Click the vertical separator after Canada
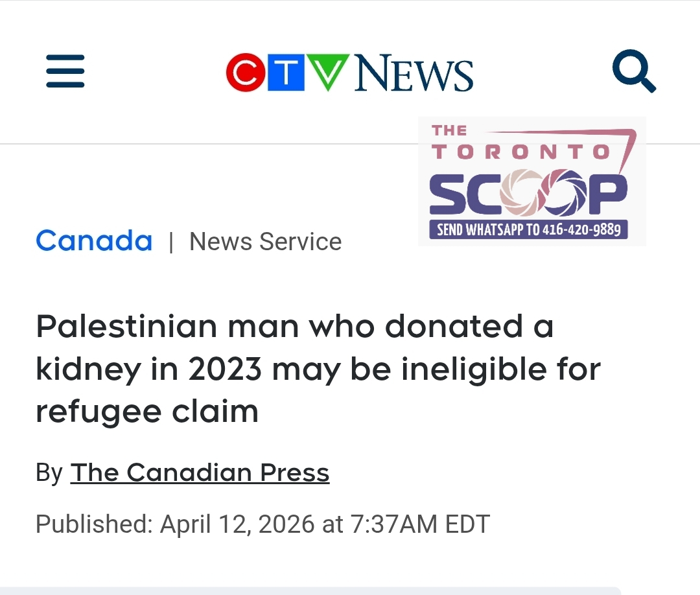The height and width of the screenshot is (595, 700). 171,242
